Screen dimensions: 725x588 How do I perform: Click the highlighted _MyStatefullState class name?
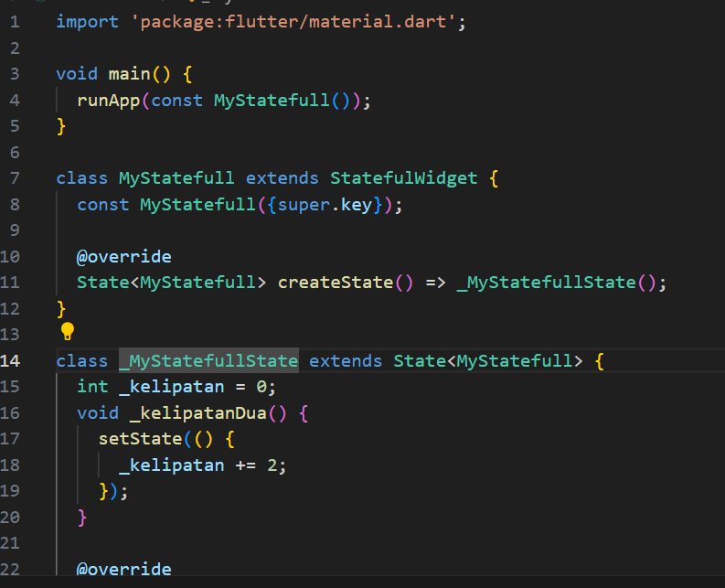click(x=208, y=360)
